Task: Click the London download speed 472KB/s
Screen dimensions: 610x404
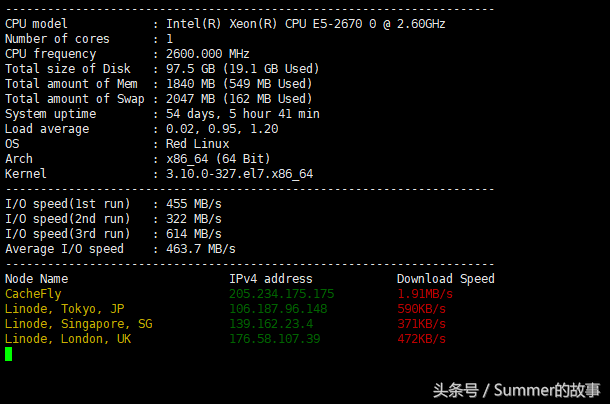Action: (x=422, y=339)
